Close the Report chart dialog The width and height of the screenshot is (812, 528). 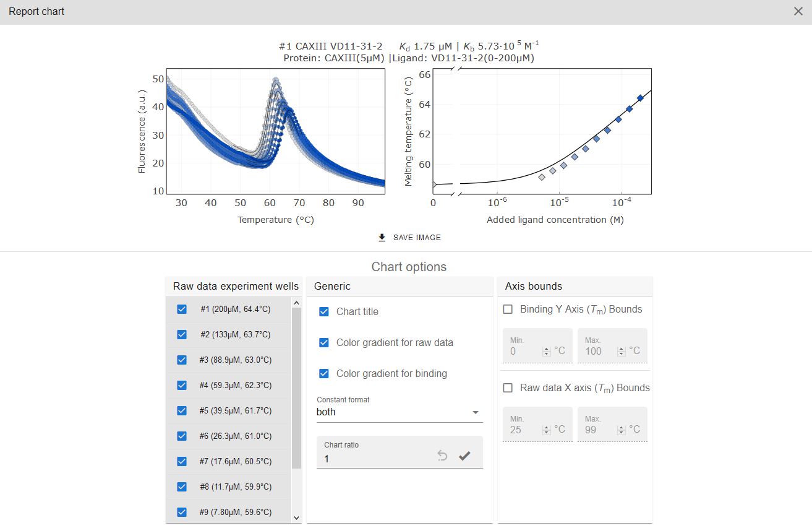tap(798, 12)
